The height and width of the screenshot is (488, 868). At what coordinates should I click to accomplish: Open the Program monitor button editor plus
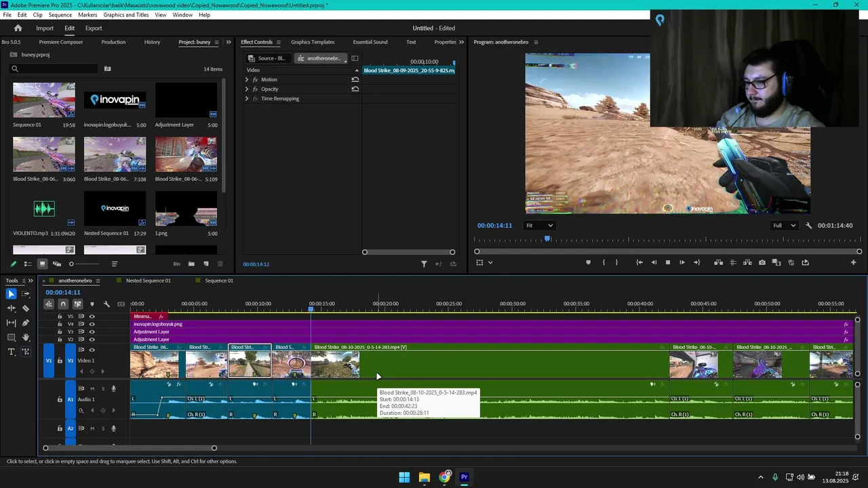tap(853, 262)
